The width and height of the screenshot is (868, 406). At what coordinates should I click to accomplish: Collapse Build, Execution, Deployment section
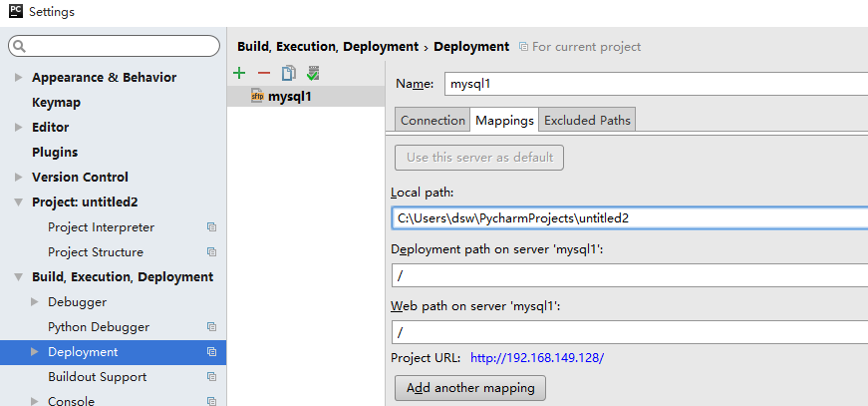[x=18, y=277]
